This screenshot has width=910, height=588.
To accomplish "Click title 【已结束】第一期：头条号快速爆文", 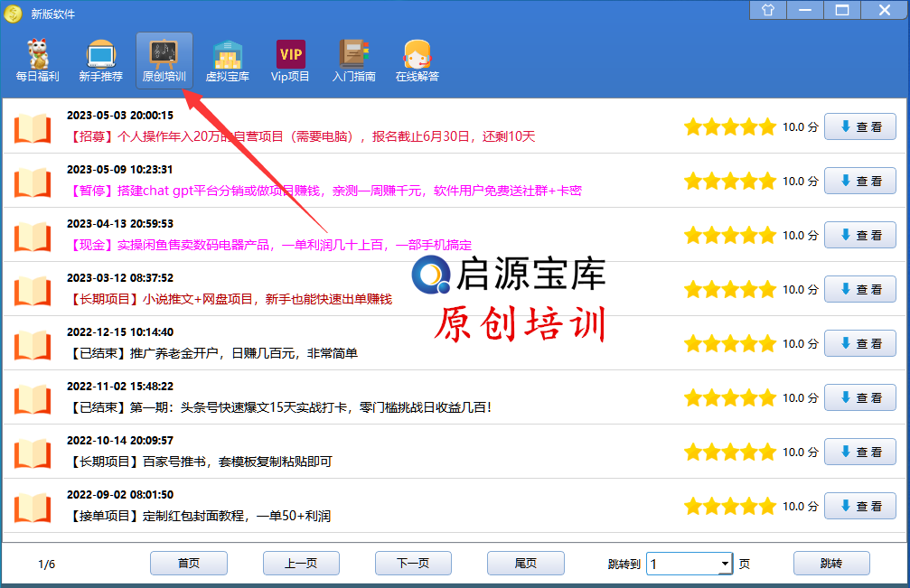I will coord(280,407).
